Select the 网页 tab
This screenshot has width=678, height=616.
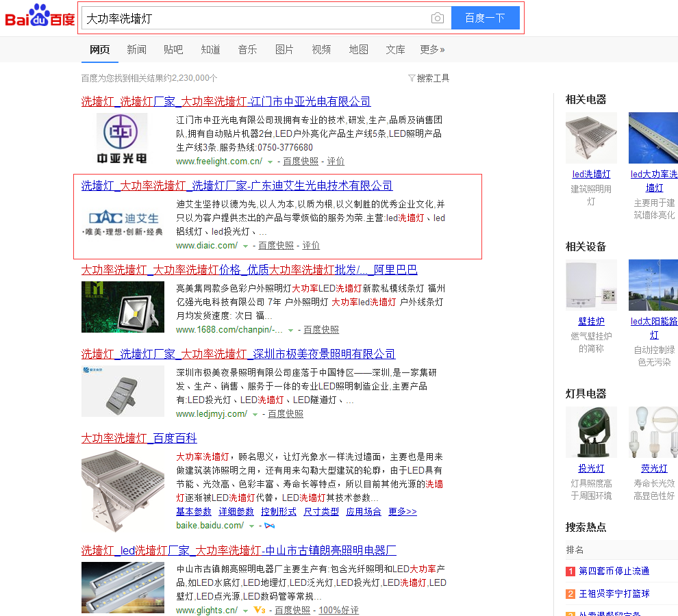[100, 50]
